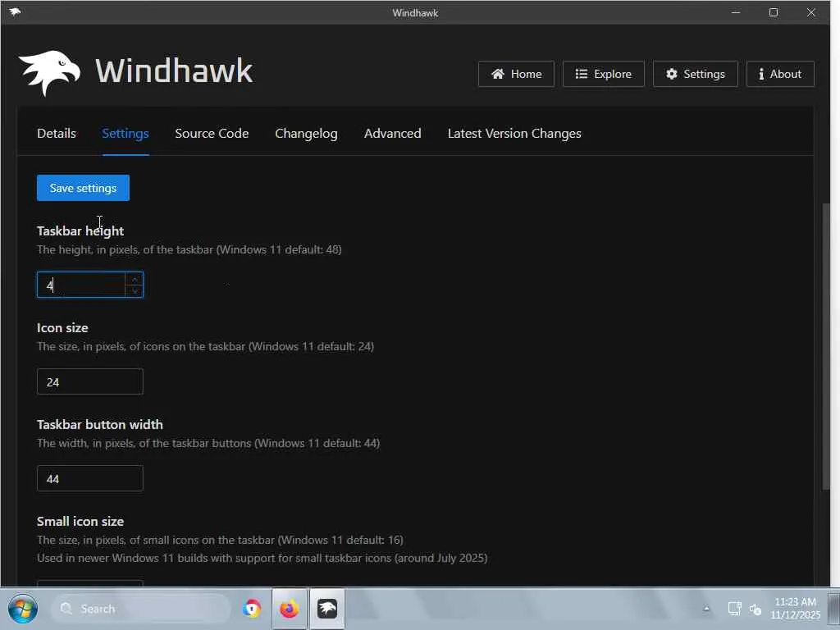Click the Windhawk taskbar icon
Image resolution: width=840 pixels, height=630 pixels.
(326, 609)
